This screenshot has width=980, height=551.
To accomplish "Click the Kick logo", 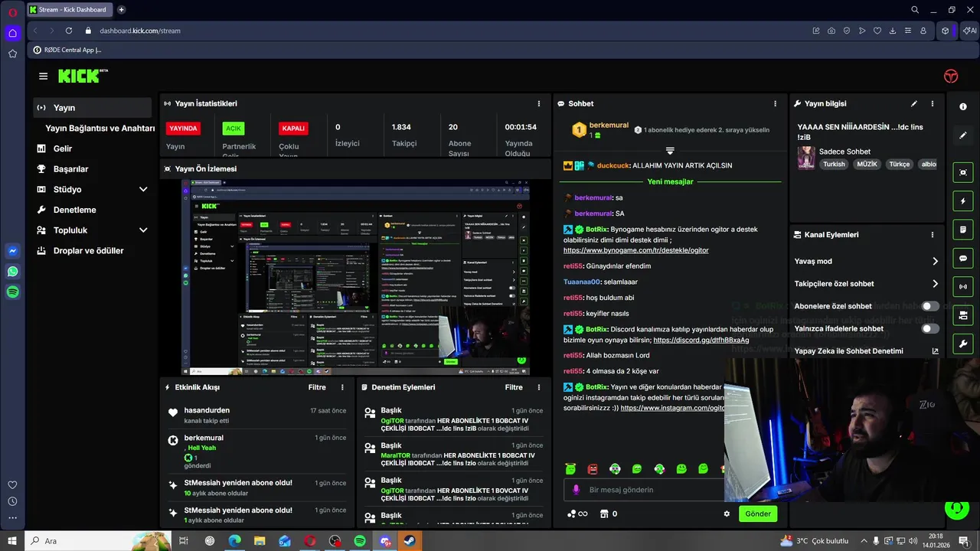I will pyautogui.click(x=83, y=76).
